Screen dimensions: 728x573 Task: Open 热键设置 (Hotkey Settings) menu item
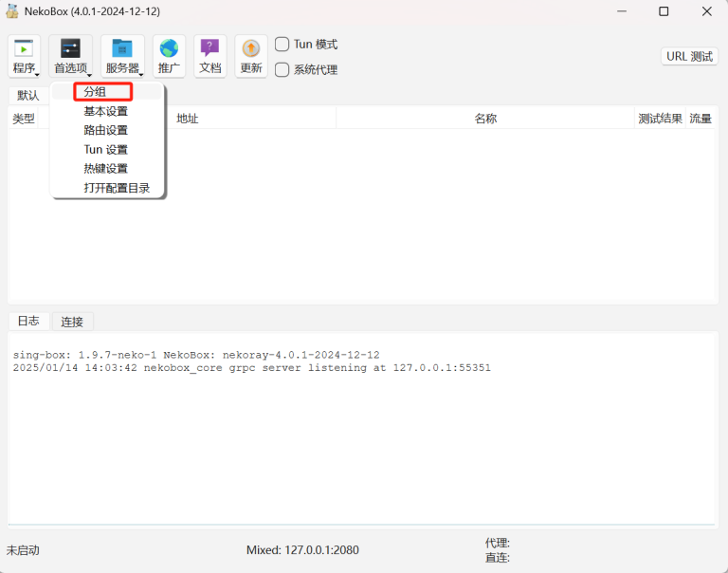click(105, 169)
